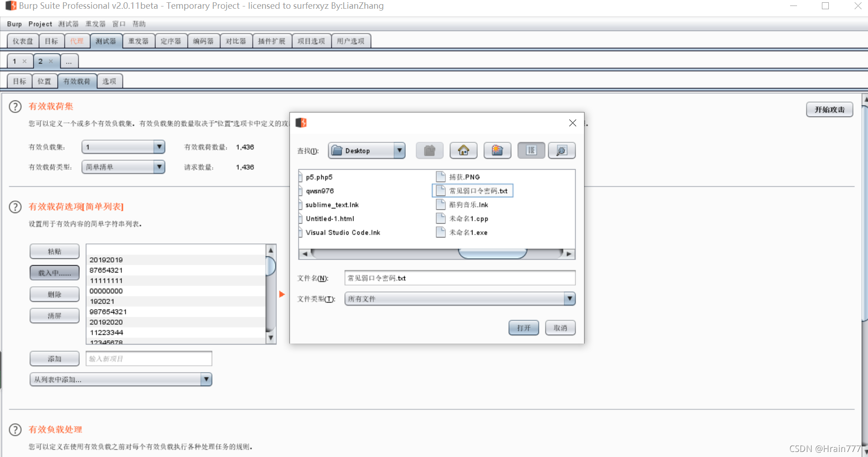Open the 文件类型 所有文件 dropdown
868x457 pixels.
pyautogui.click(x=570, y=299)
